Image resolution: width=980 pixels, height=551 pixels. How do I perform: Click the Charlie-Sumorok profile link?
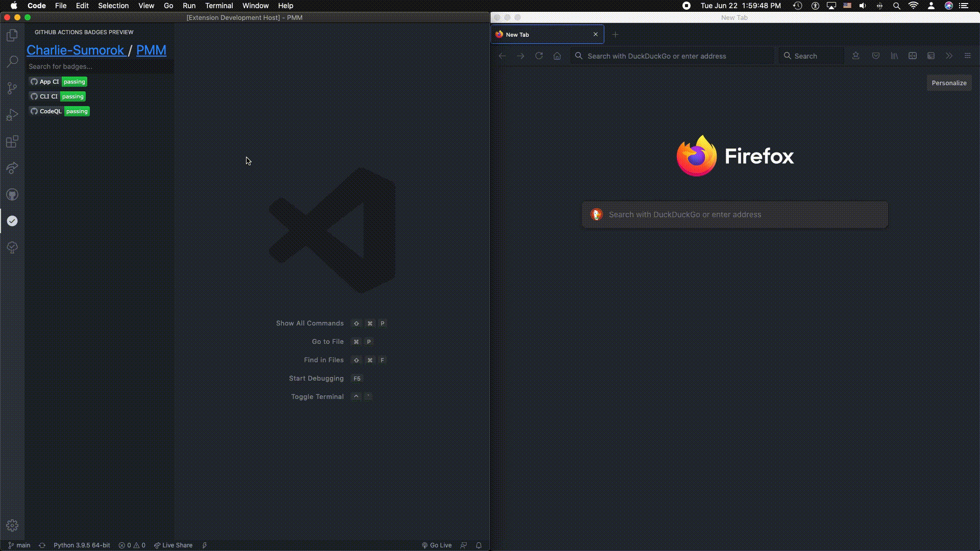75,50
